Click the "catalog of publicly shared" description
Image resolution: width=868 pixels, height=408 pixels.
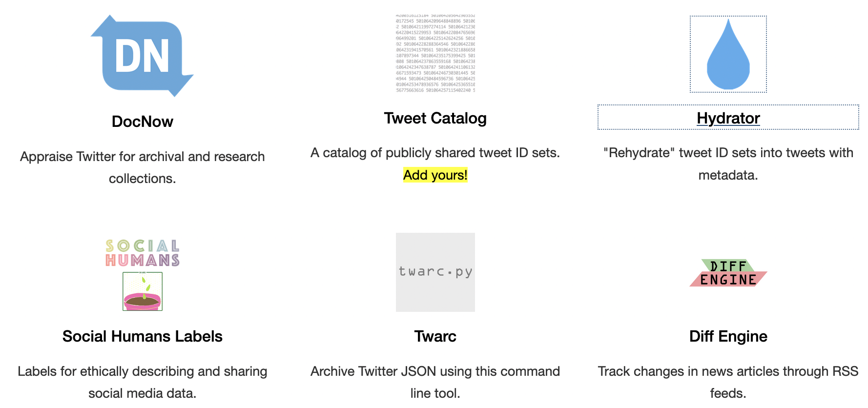(x=435, y=153)
